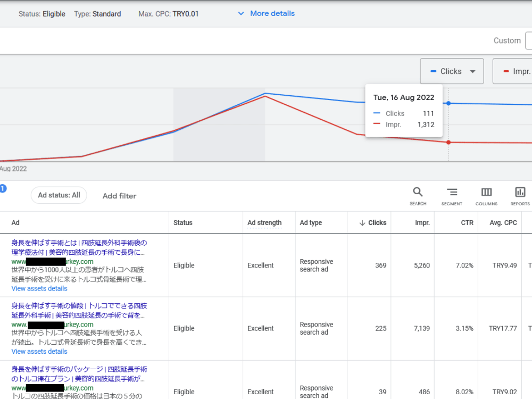
Task: Click the 7.02% CTR cell
Action: tap(464, 265)
